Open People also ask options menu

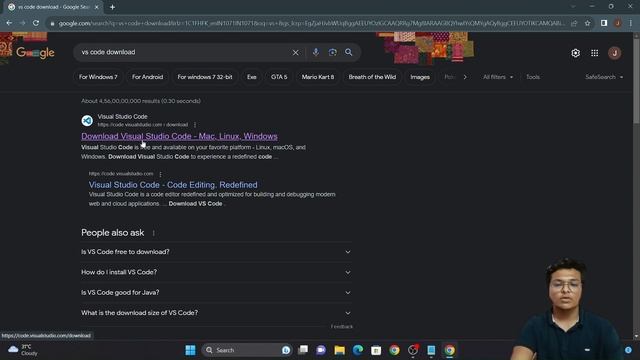[153, 233]
